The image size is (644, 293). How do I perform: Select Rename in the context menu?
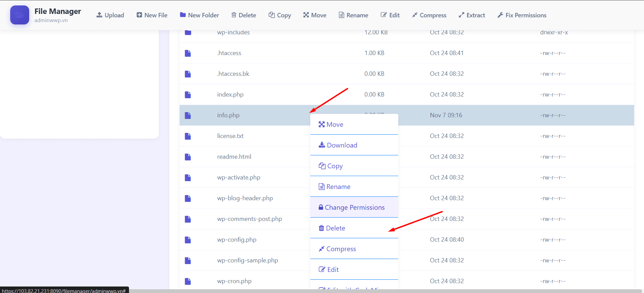335,187
